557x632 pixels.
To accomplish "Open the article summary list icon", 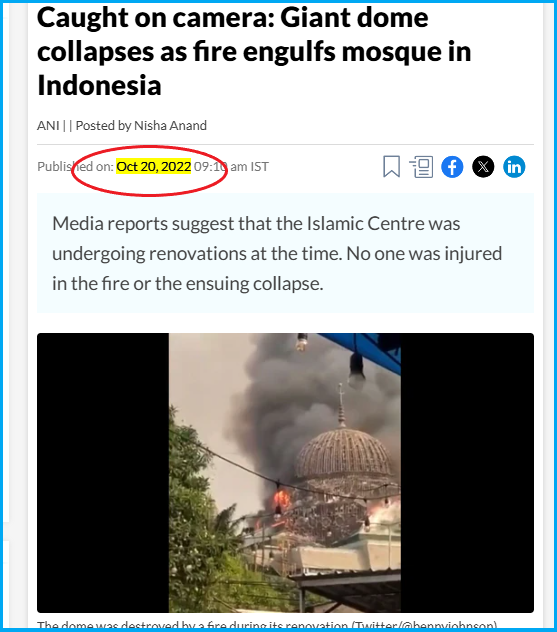I will click(x=422, y=166).
